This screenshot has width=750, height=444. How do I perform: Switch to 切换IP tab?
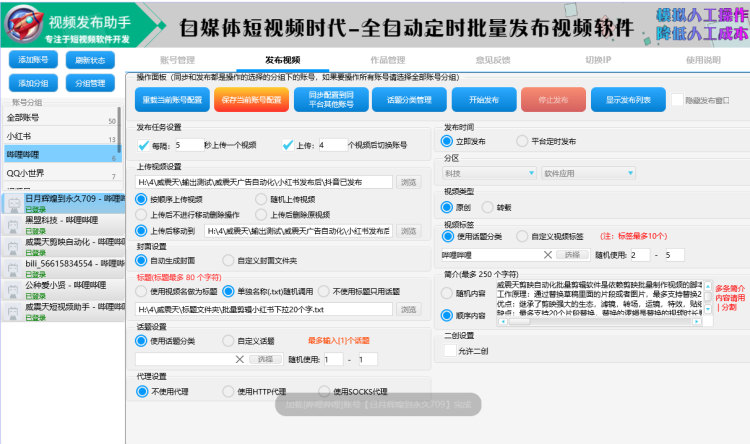[x=598, y=60]
